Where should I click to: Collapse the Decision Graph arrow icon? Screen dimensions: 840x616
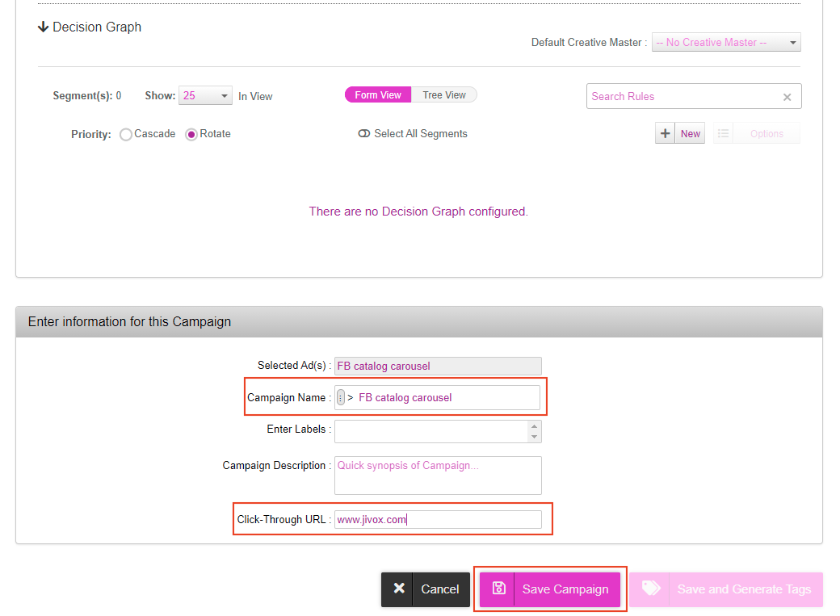tap(43, 27)
